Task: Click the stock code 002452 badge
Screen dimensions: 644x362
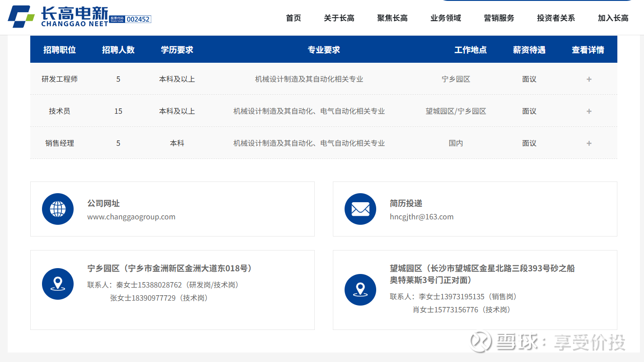Action: (138, 19)
